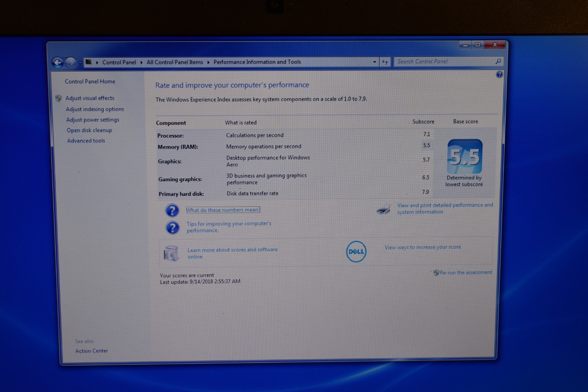
Task: Open Advanced tools link
Action: [86, 141]
